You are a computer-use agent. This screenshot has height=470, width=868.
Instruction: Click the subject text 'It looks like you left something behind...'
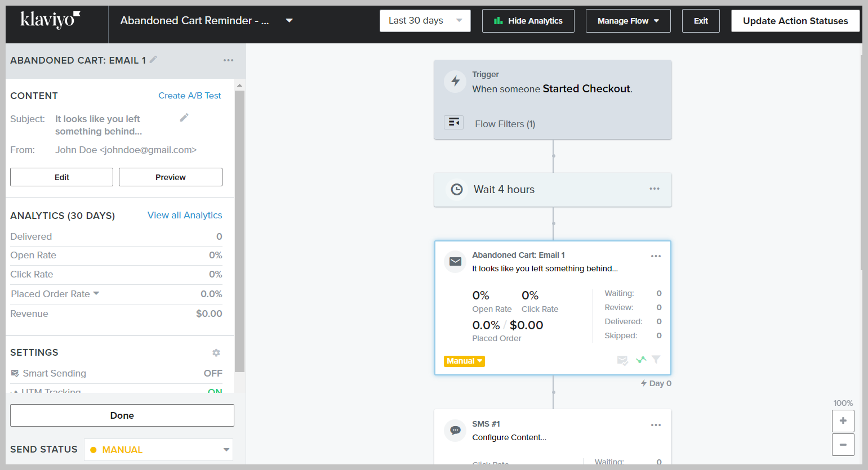pos(99,125)
